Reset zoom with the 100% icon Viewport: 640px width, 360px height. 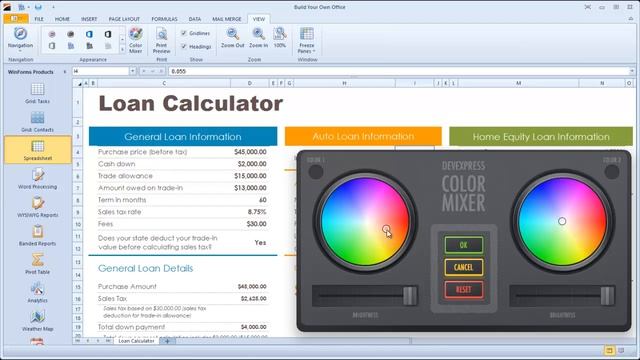280,34
